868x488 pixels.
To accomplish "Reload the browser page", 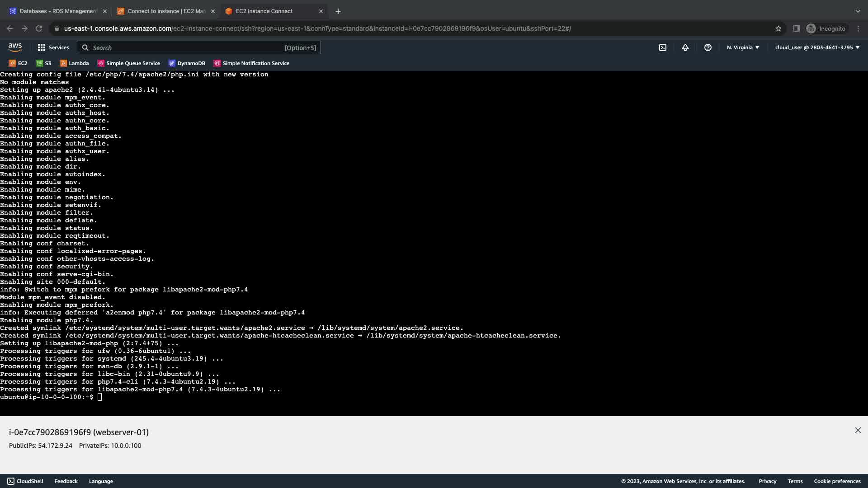I will [x=39, y=28].
